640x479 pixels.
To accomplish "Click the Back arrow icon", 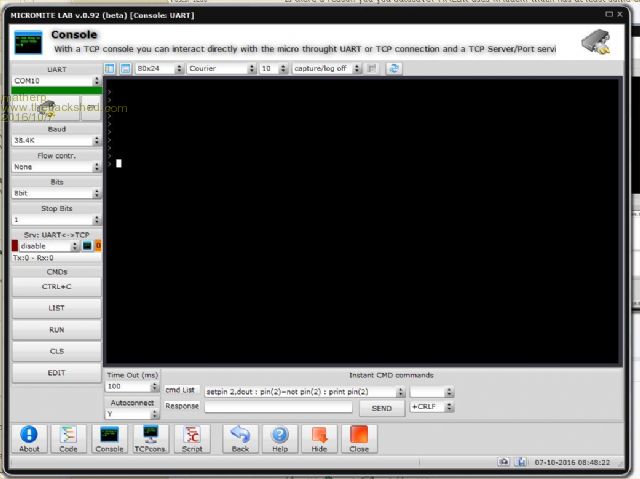I will 240,437.
